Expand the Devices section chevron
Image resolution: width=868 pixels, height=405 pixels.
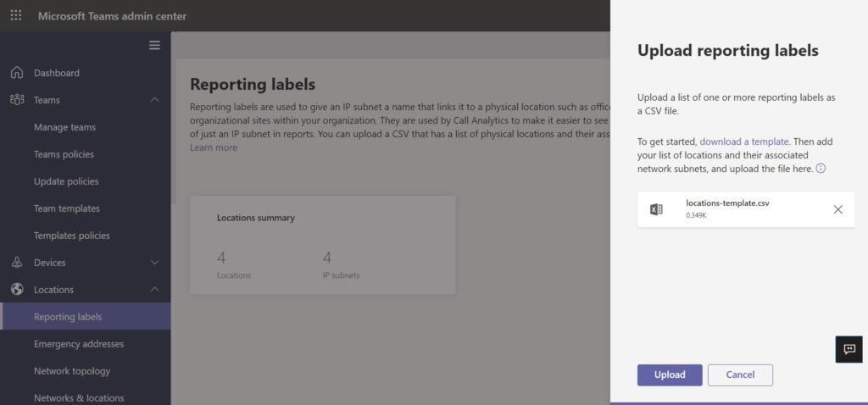click(154, 263)
